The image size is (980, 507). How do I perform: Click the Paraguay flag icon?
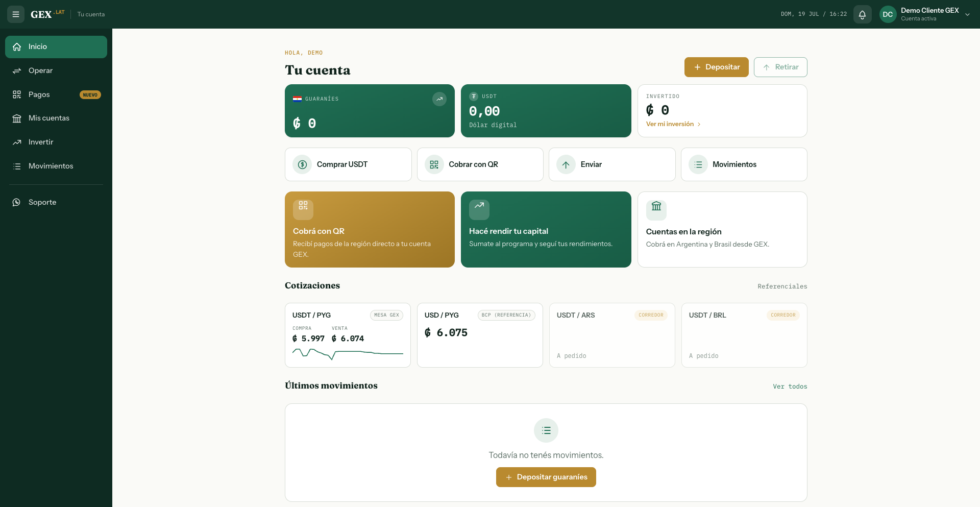[x=297, y=99]
